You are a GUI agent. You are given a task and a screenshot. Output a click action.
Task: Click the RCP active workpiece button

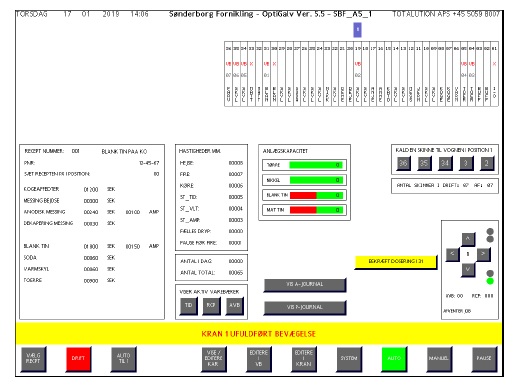pos(211,305)
